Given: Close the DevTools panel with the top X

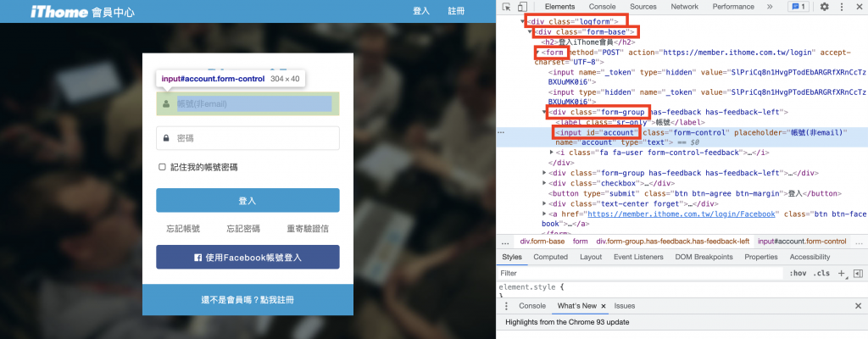Looking at the screenshot, I should coord(858,7).
